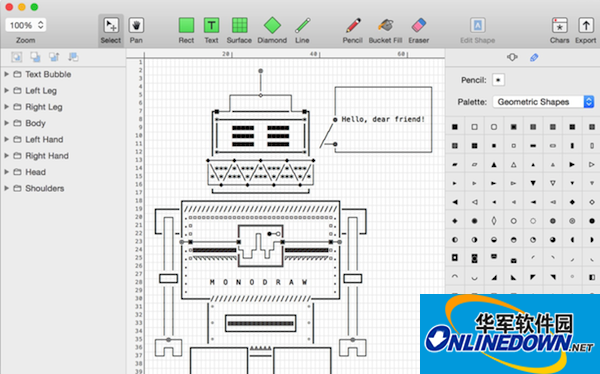Select the Right Leg layer row

(63, 107)
